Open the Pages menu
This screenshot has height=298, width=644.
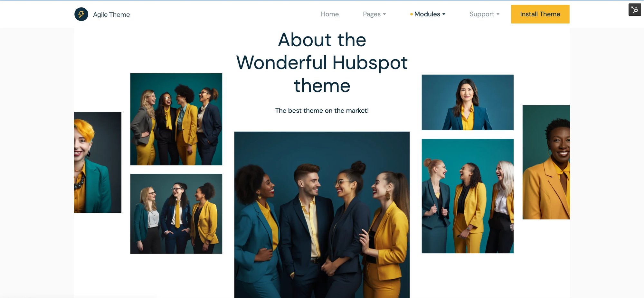pyautogui.click(x=374, y=14)
